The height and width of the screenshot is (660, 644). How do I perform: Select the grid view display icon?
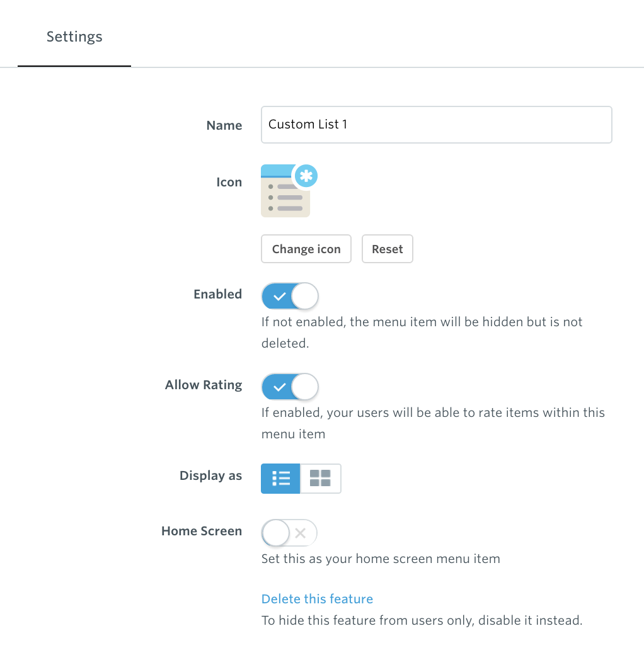(x=321, y=479)
